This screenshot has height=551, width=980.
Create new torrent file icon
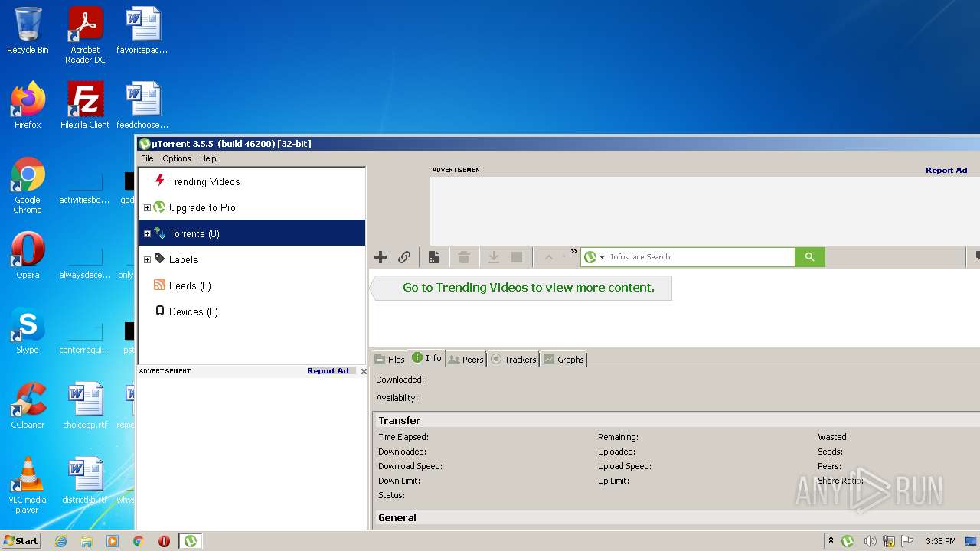pyautogui.click(x=434, y=257)
